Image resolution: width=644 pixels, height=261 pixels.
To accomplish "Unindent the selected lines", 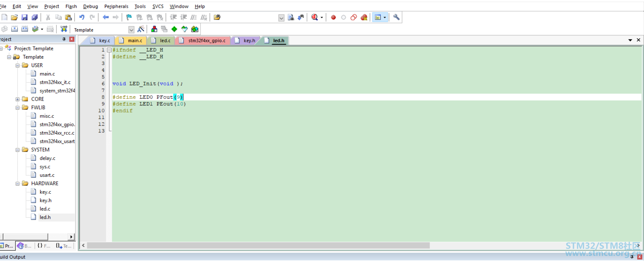I will point(184,17).
